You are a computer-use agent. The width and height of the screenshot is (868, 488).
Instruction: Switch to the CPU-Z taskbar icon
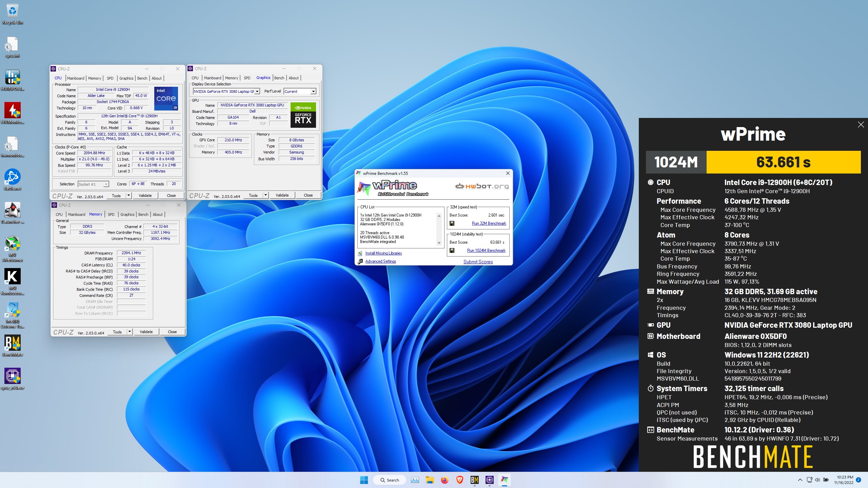pyautogui.click(x=489, y=480)
